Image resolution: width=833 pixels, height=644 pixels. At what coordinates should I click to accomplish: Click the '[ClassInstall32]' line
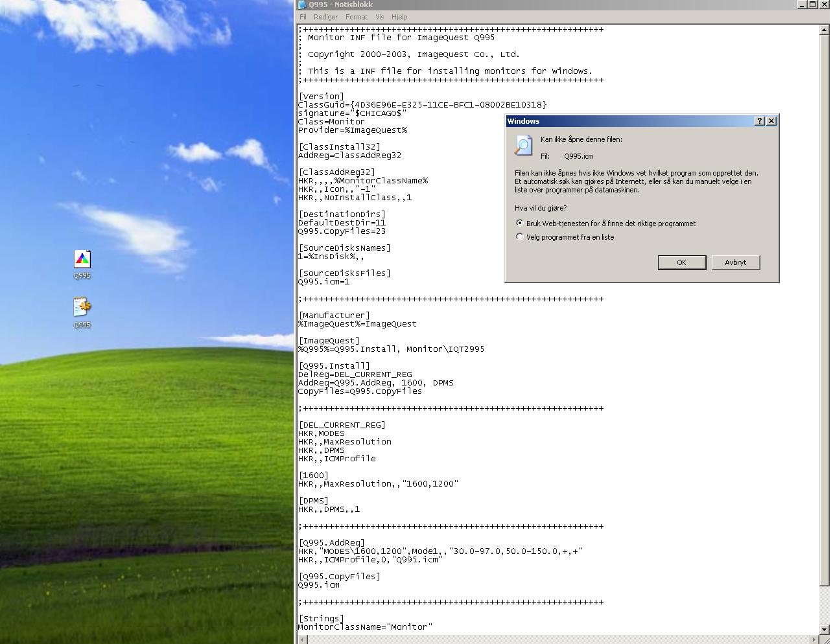pos(340,147)
